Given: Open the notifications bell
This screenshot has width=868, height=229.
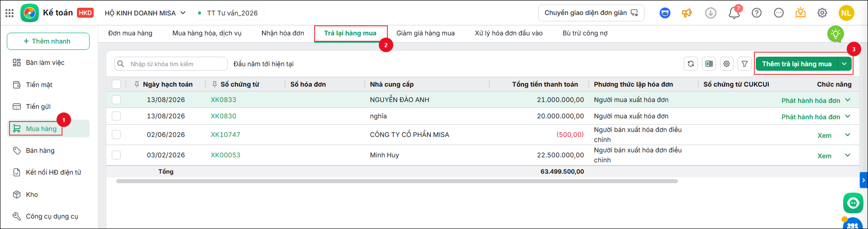Looking at the screenshot, I should click(x=734, y=13).
